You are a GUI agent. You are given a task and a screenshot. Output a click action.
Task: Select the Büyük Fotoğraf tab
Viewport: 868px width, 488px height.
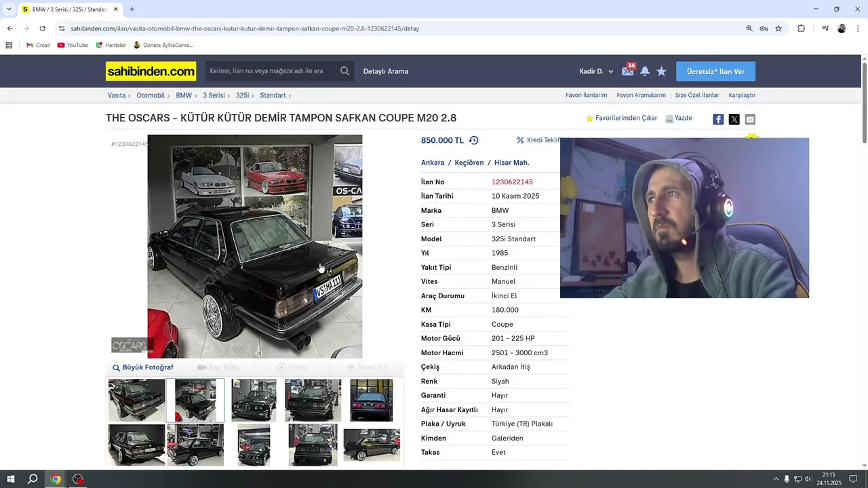click(x=143, y=367)
